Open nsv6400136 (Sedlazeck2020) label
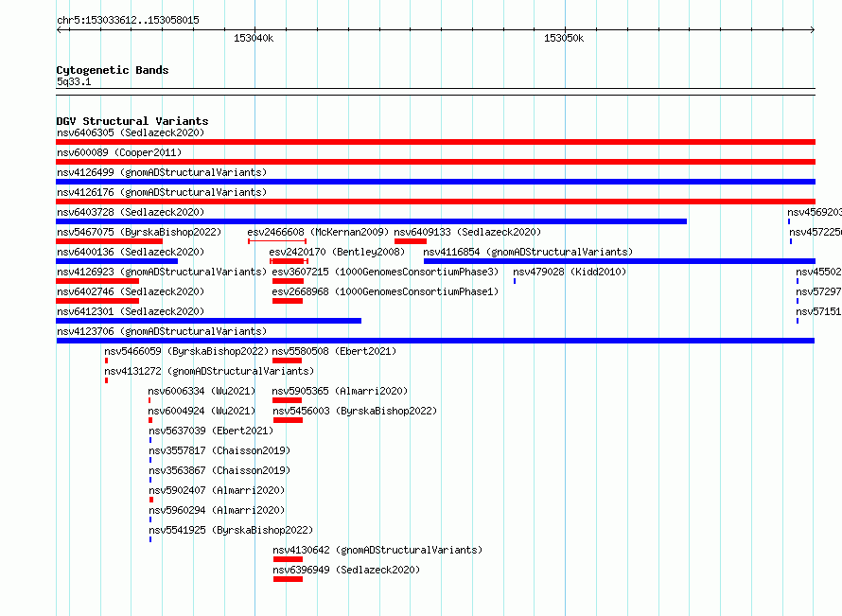Screen dimensions: 842x616 (x=131, y=252)
